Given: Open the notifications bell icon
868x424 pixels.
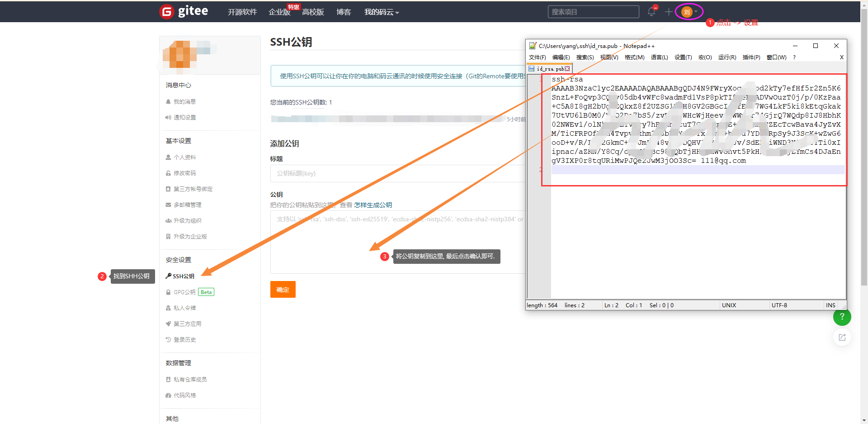Looking at the screenshot, I should click(651, 12).
